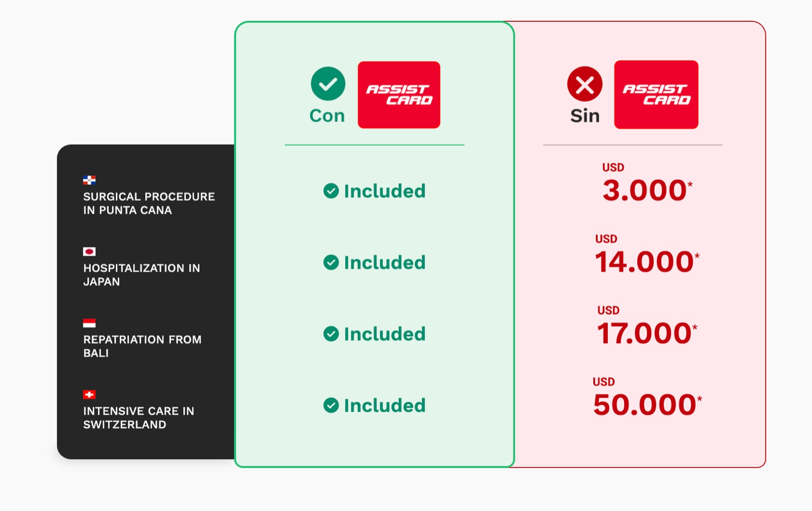
Task: Click the Dominican Republic flag icon
Action: (x=89, y=180)
